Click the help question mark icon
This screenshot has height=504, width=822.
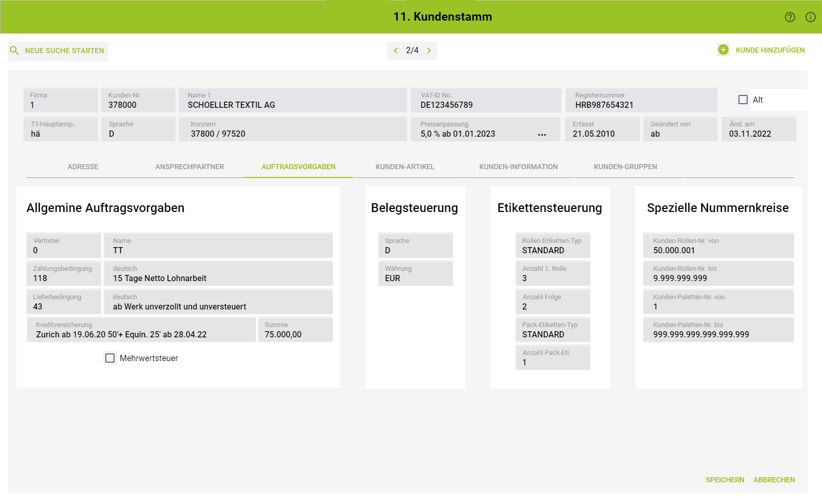pos(789,17)
